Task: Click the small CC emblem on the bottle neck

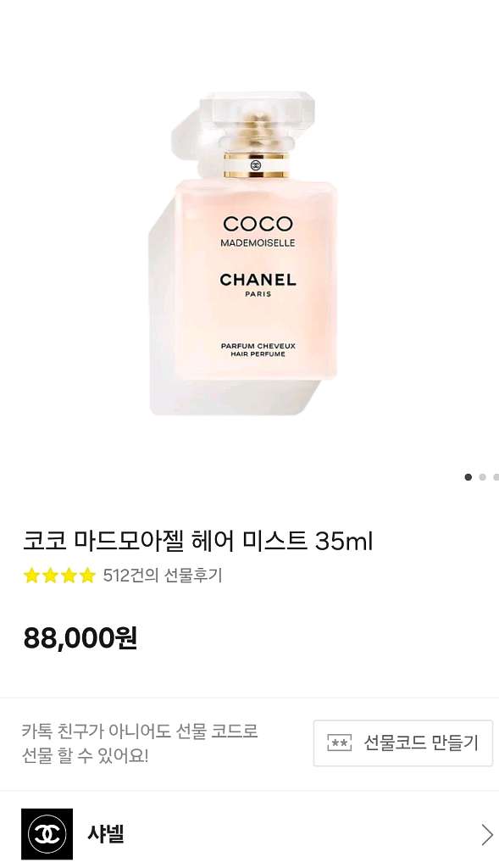Action: tap(256, 165)
